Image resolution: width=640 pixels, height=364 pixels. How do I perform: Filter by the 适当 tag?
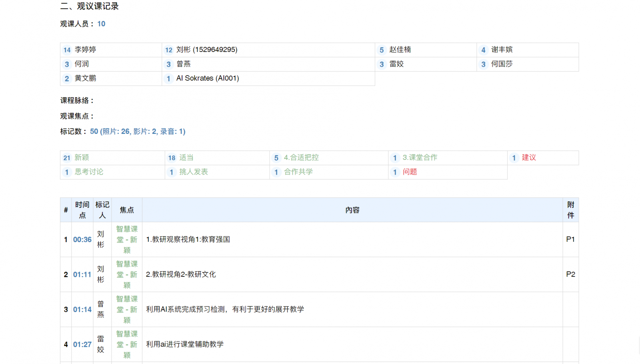(x=186, y=158)
